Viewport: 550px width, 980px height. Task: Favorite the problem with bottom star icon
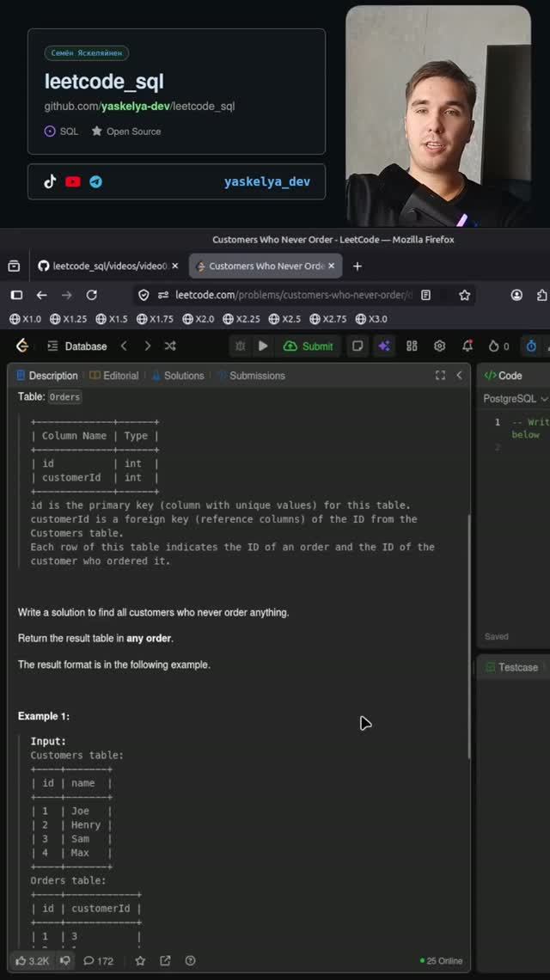click(x=140, y=960)
